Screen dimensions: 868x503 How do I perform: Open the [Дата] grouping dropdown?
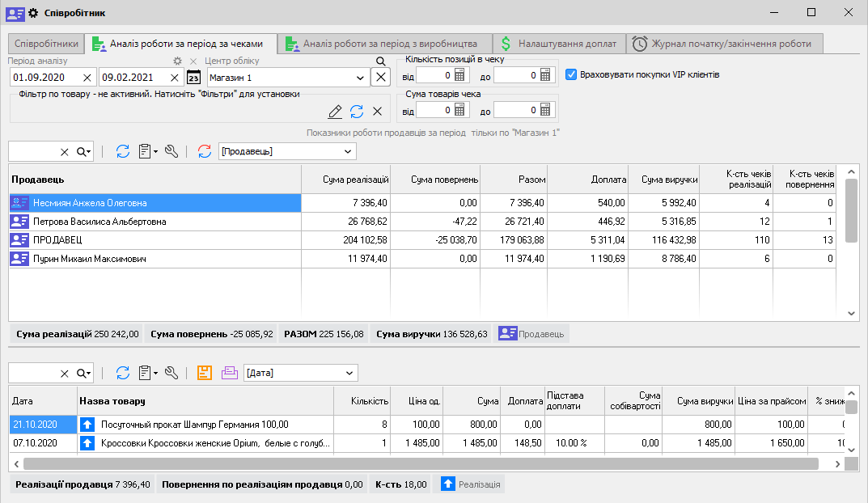349,373
